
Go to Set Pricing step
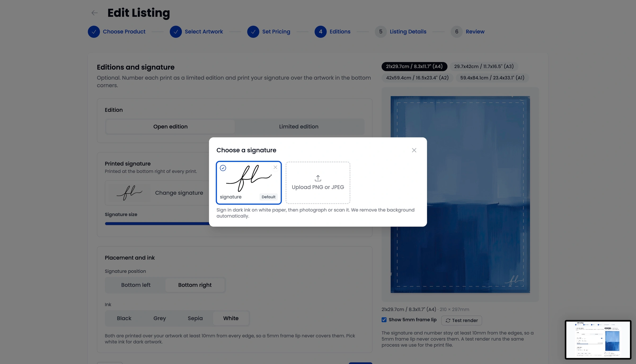[276, 32]
